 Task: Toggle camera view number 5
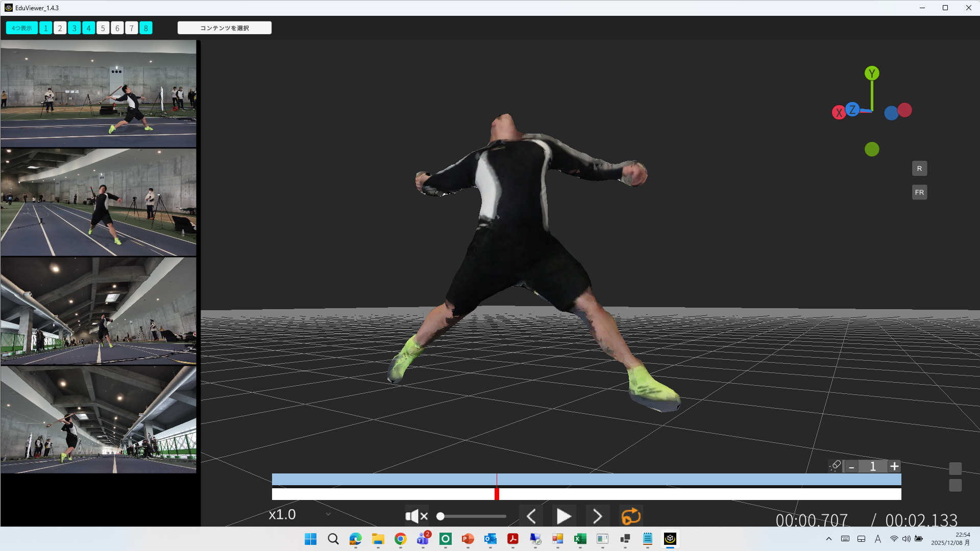103,28
